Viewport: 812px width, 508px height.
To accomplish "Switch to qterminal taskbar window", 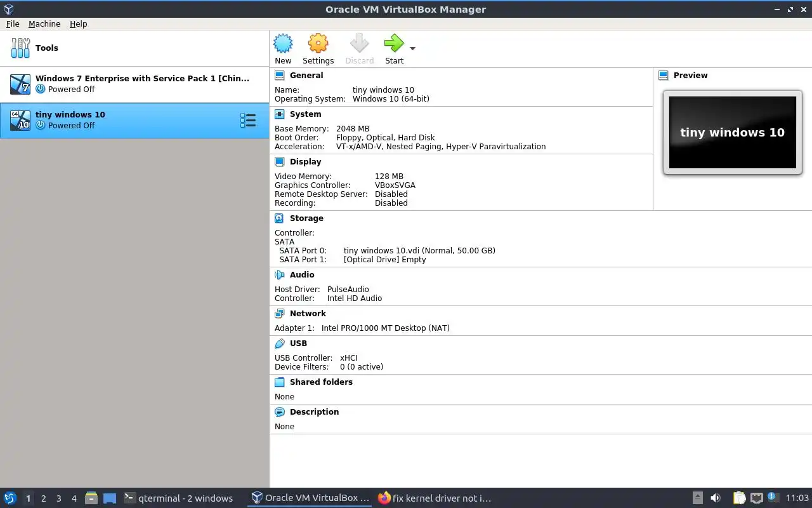I will (178, 498).
